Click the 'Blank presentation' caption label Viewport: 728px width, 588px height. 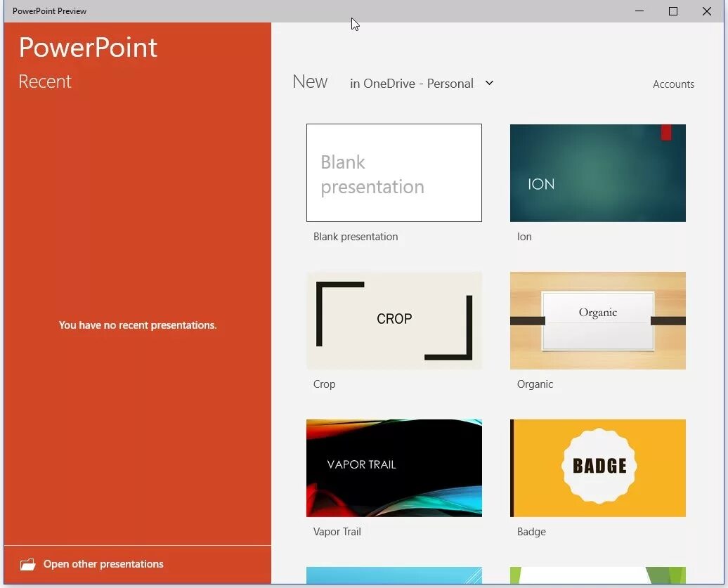(356, 237)
